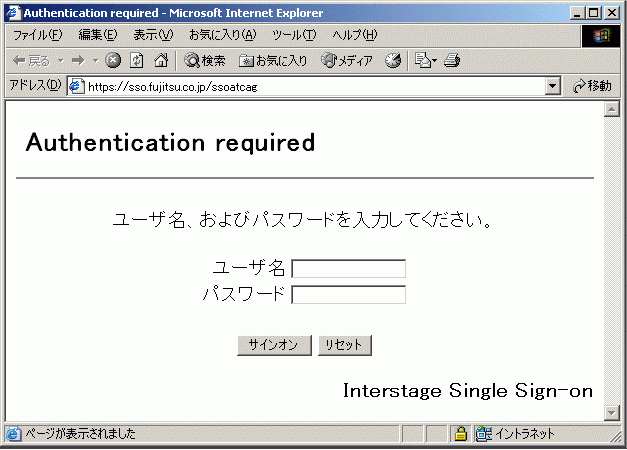Close the Internet Explorer window
Screen dimensions: 627x450
click(612, 13)
